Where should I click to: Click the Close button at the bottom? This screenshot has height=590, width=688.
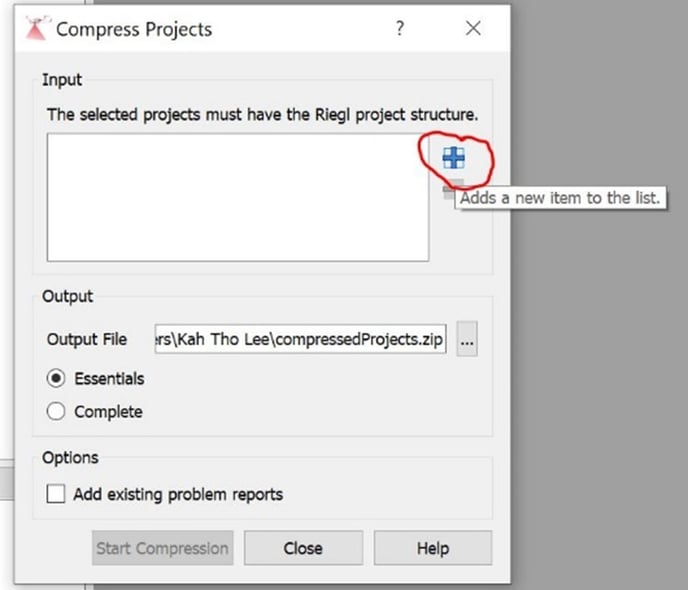click(303, 548)
